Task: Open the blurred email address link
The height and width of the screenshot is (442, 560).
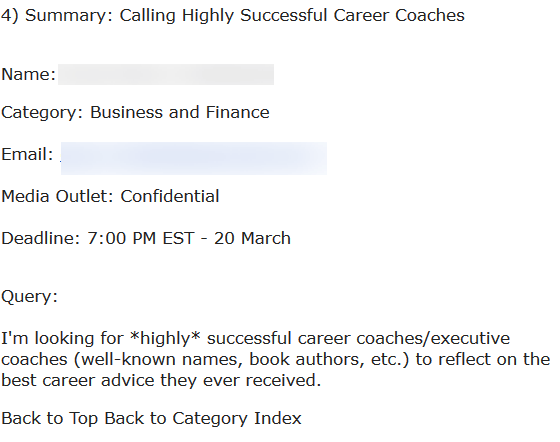Action: click(194, 158)
